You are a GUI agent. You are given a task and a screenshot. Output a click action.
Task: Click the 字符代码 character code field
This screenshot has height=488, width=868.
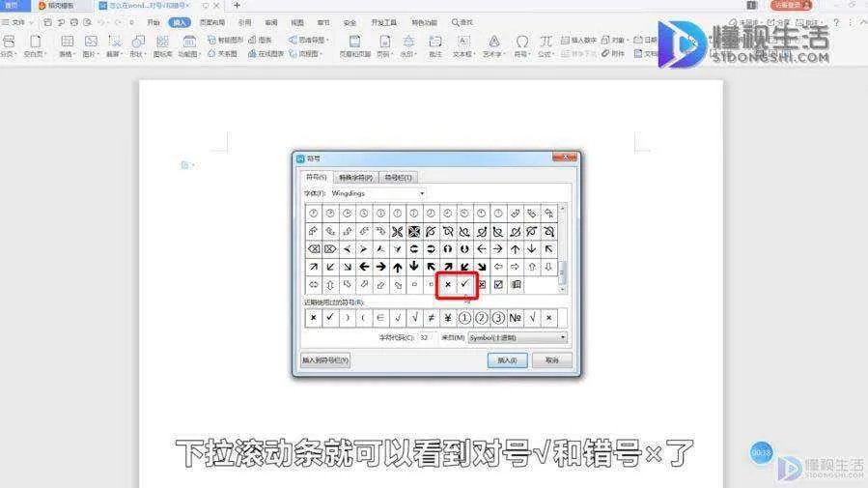(427, 337)
